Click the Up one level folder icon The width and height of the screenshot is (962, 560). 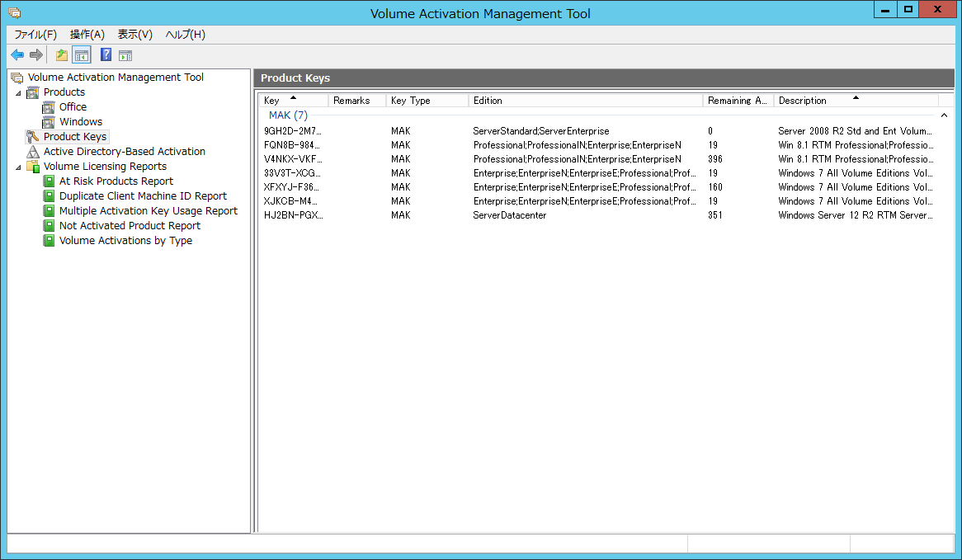click(x=61, y=55)
